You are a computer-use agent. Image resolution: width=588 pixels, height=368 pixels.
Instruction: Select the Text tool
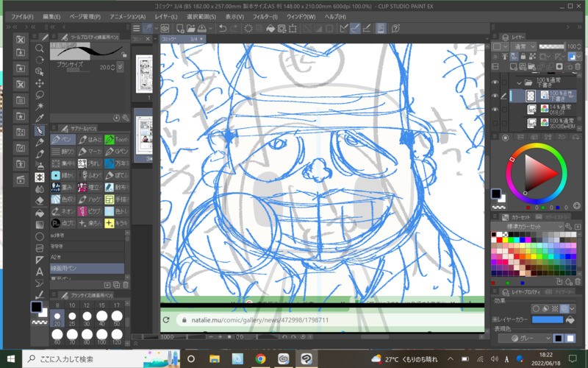click(40, 271)
